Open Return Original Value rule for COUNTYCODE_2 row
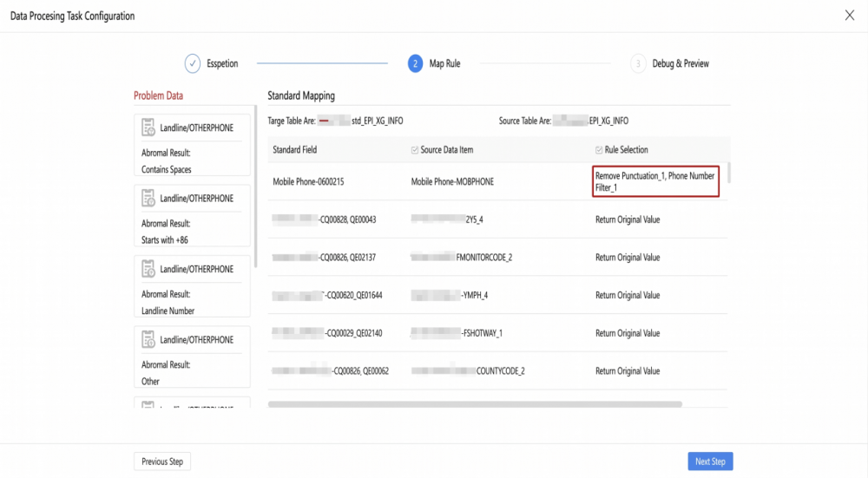This screenshot has width=868, height=478. point(628,371)
